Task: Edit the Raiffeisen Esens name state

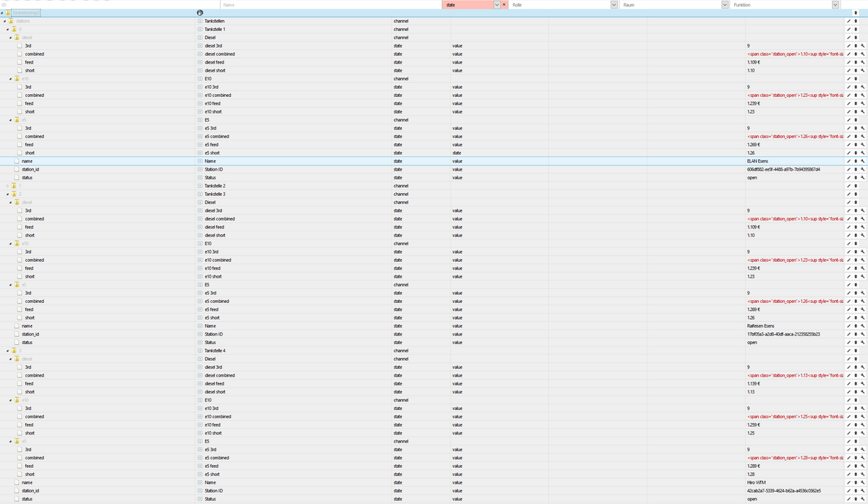Action: coord(848,326)
